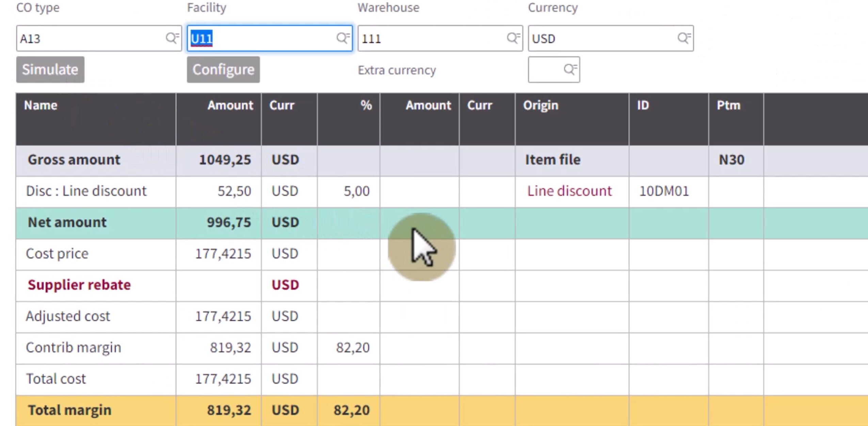The image size is (868, 426).
Task: Open Facility lookup search icon
Action: [343, 38]
